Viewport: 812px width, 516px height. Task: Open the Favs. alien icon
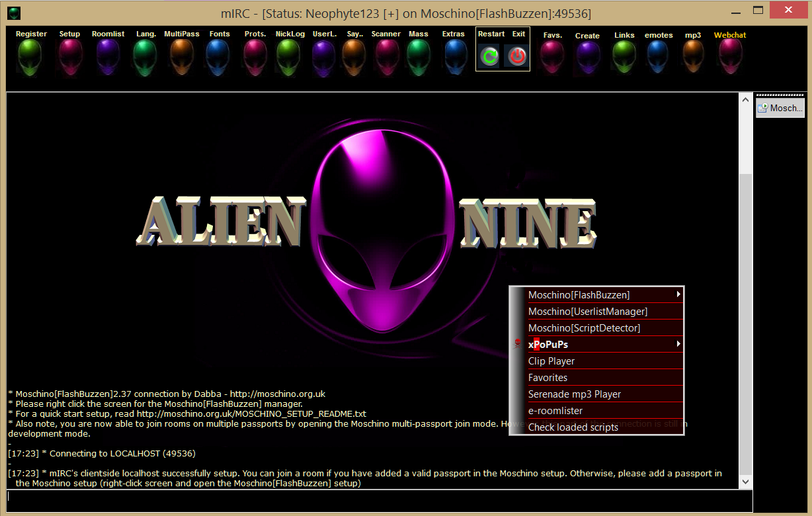pyautogui.click(x=552, y=57)
